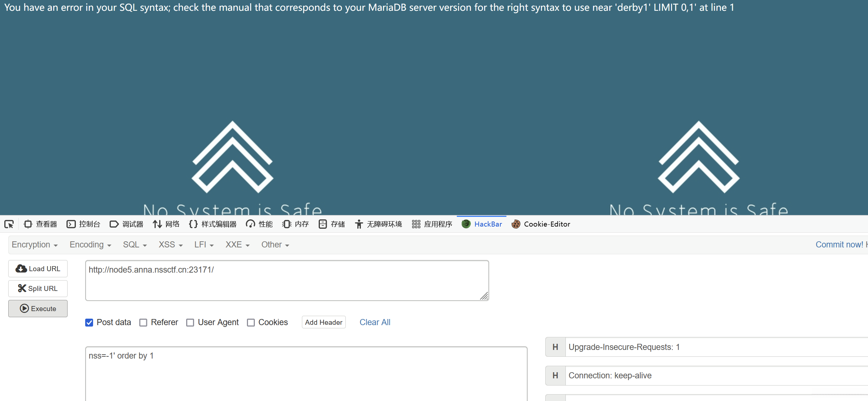Click the element picker icon in devtools
The width and height of the screenshot is (868, 401).
point(9,224)
